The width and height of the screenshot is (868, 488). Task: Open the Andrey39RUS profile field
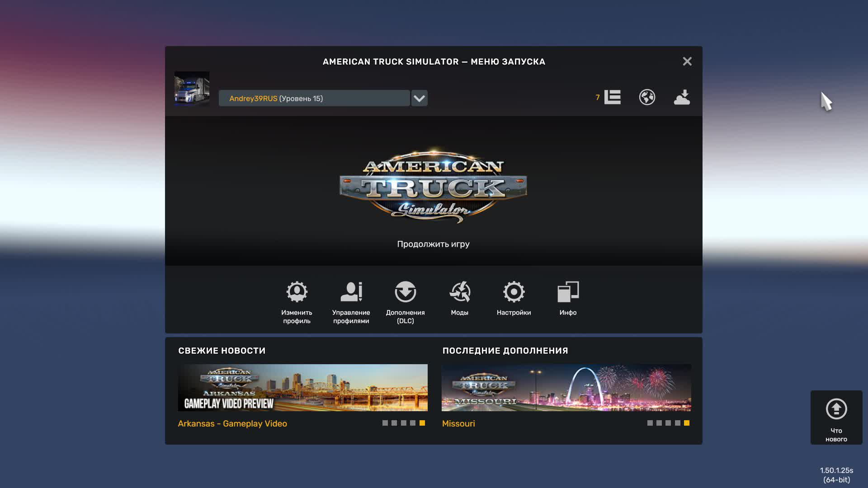(314, 98)
